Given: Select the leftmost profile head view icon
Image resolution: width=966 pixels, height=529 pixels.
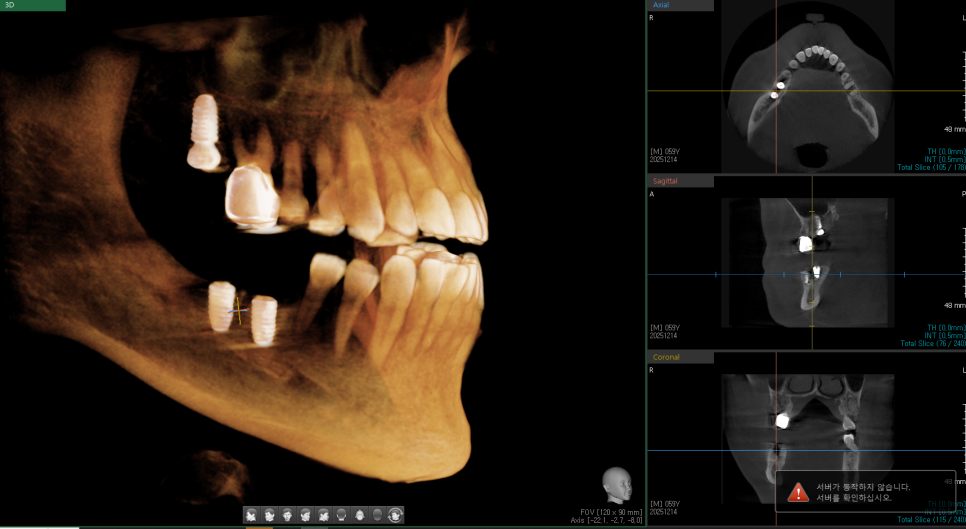Looking at the screenshot, I should pyautogui.click(x=251, y=515).
